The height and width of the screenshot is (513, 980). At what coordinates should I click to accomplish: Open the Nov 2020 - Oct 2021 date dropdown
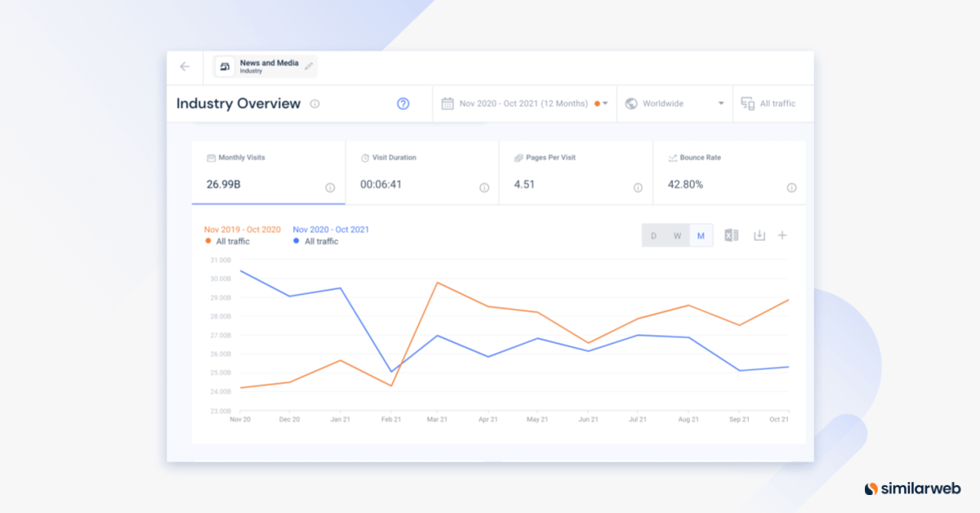pos(523,103)
